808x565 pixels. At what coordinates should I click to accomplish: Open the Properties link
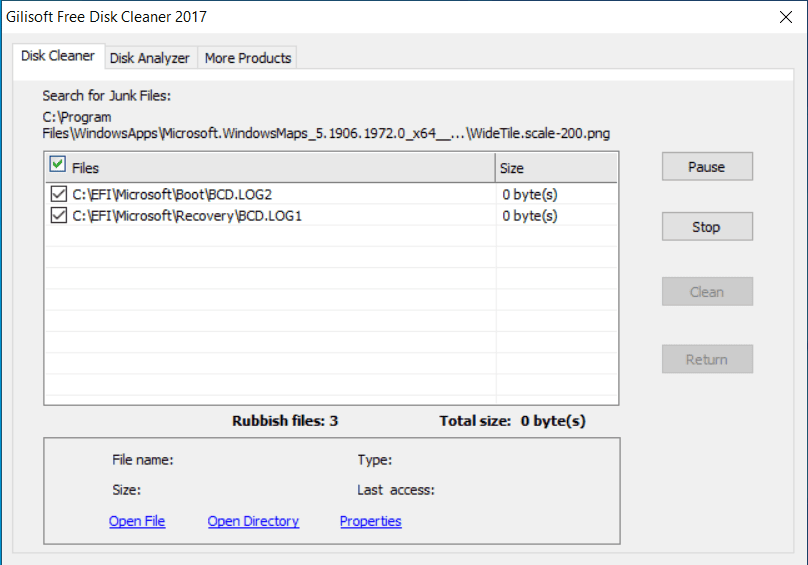(371, 521)
